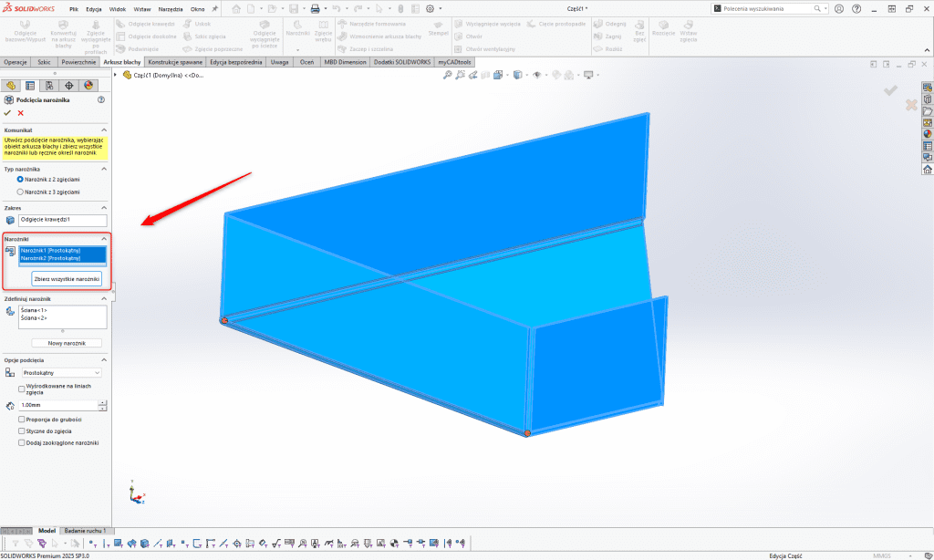Screen dimensions: 934x560
Task: Click the Hide/show items eye icon
Action: [x=536, y=75]
